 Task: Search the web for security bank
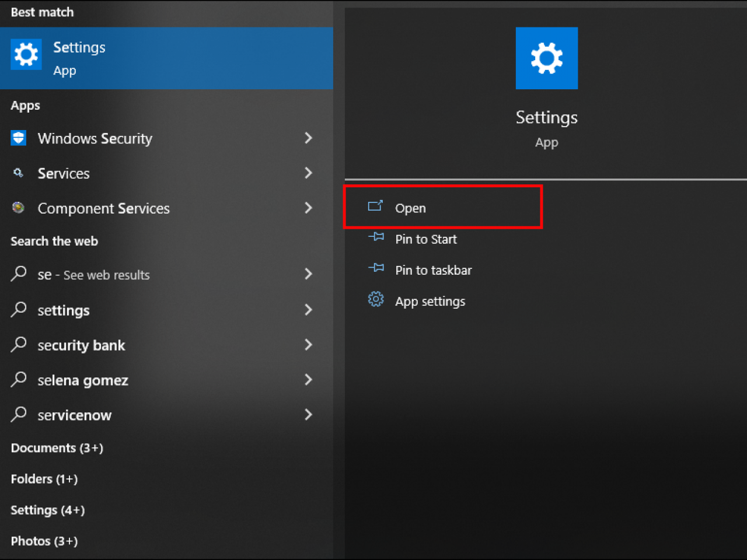[x=81, y=345]
